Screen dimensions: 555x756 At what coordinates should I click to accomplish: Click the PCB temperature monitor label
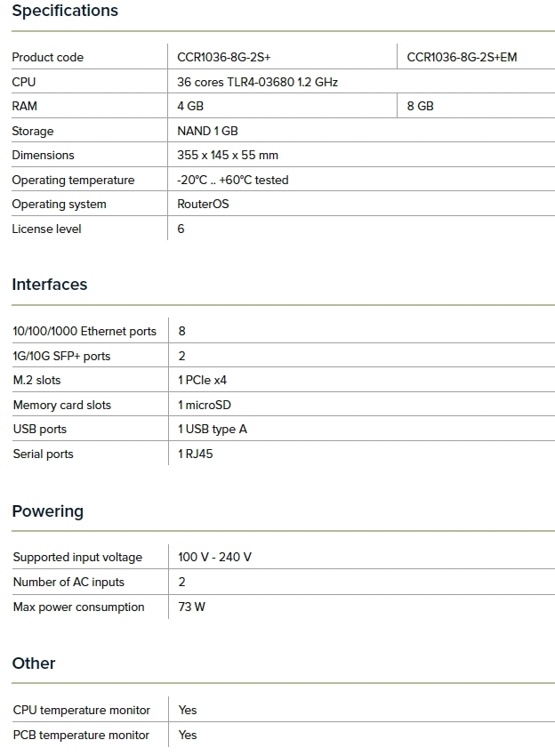(81, 735)
